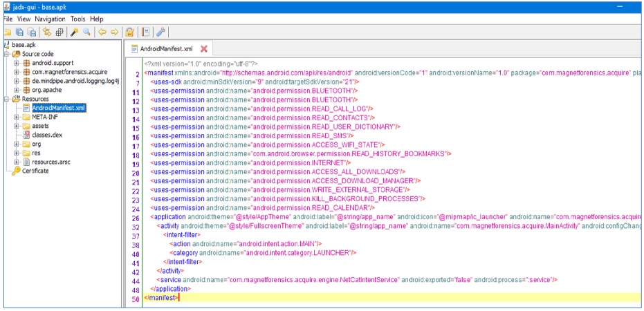Click the magnifier class search icon

tap(86, 32)
